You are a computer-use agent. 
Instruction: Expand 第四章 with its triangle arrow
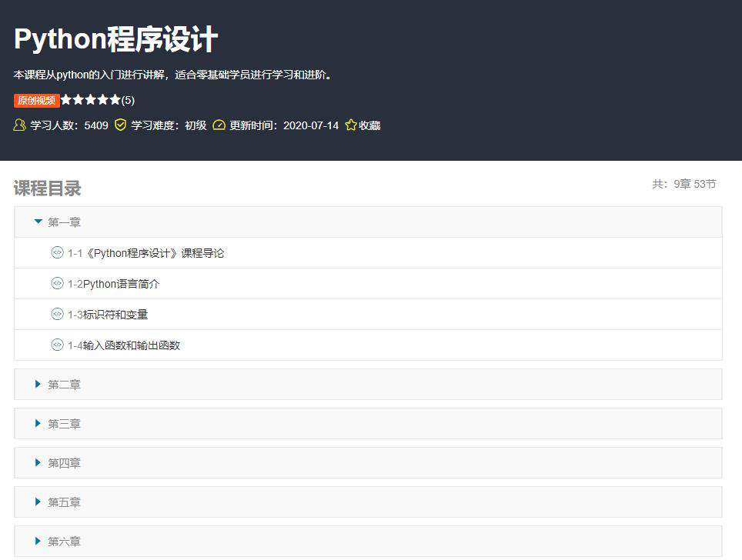click(x=38, y=462)
